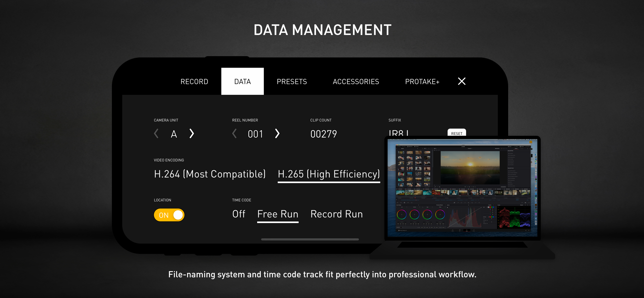The image size is (644, 298).
Task: Increase reel number 001 with right chevron
Action: pos(277,133)
